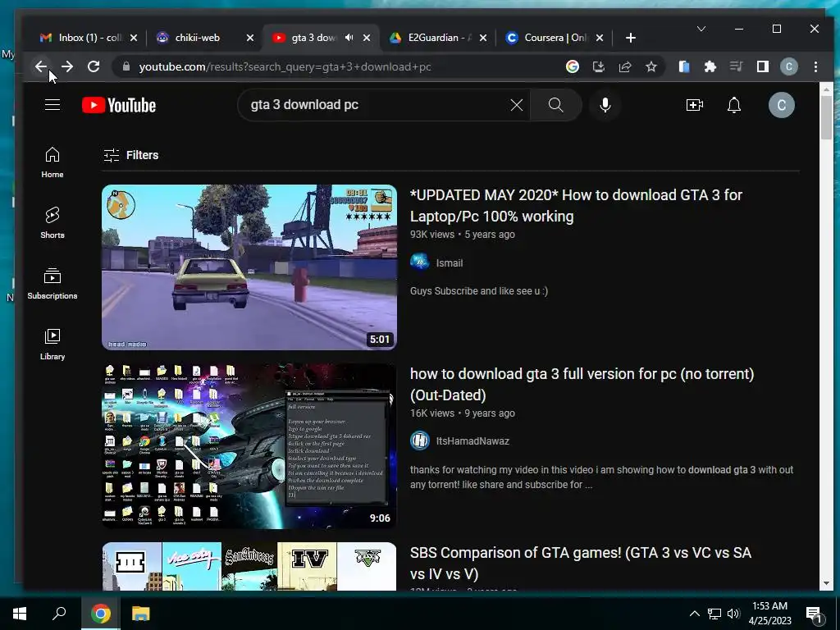840x630 pixels.
Task: Close the chikii-web tab
Action: [x=250, y=38]
